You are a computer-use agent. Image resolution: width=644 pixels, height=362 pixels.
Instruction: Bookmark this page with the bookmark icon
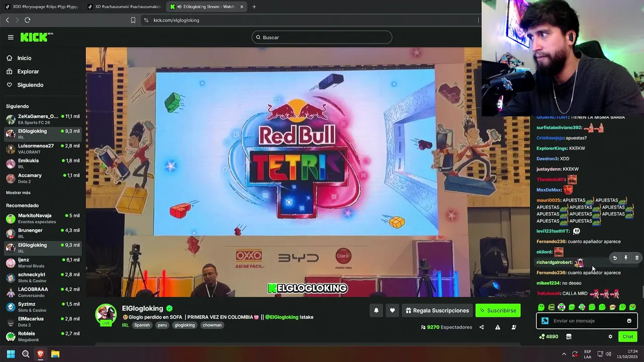tap(133, 20)
